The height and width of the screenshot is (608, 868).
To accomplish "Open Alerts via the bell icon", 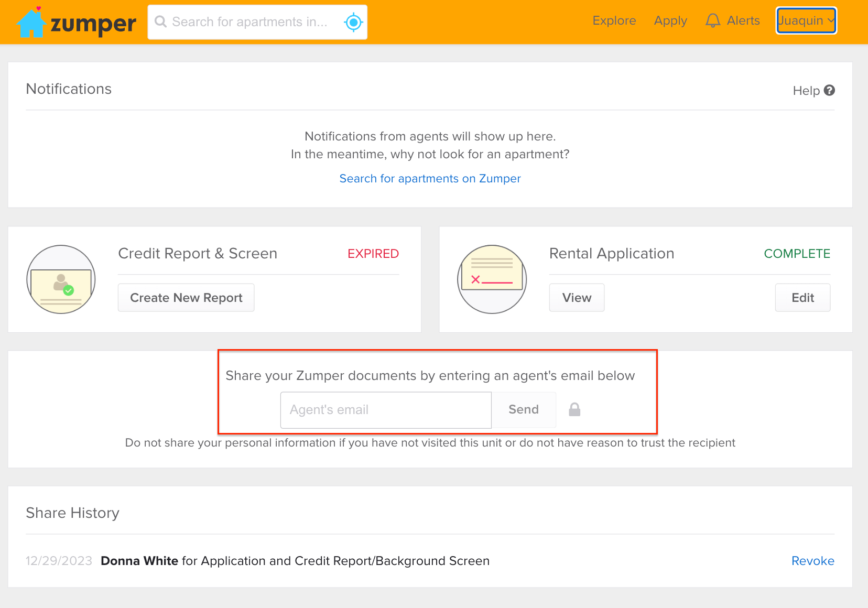I will click(713, 20).
